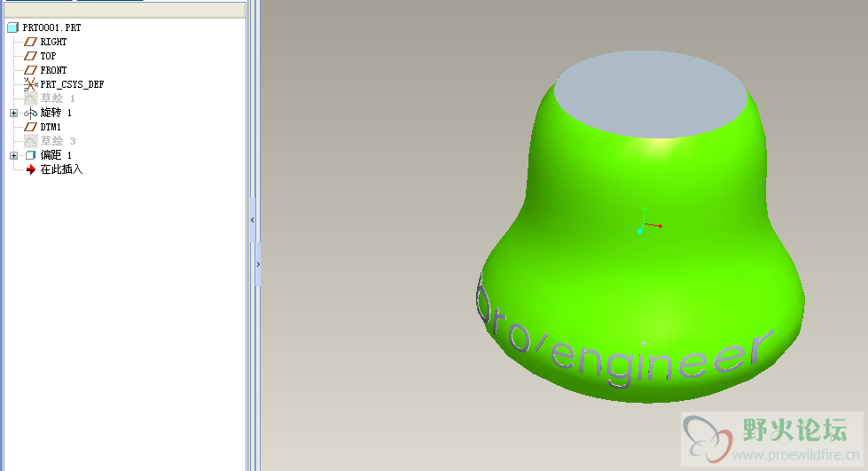
Task: Click the 草绘 1 sketch icon
Action: point(31,98)
